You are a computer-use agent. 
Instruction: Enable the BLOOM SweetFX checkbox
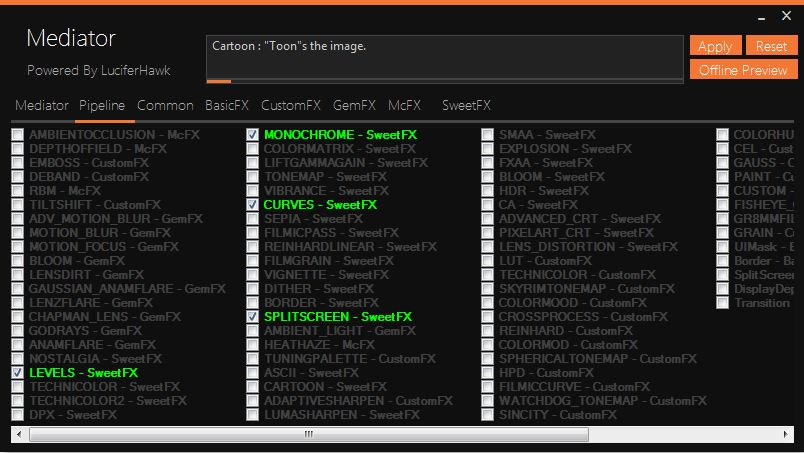(x=488, y=177)
